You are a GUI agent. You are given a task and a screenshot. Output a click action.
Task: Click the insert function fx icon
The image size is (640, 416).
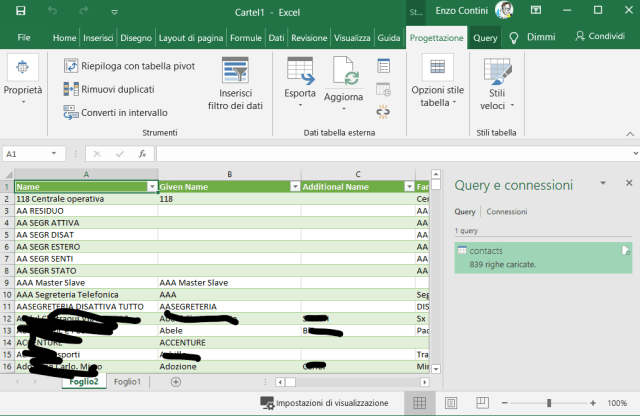tap(143, 154)
